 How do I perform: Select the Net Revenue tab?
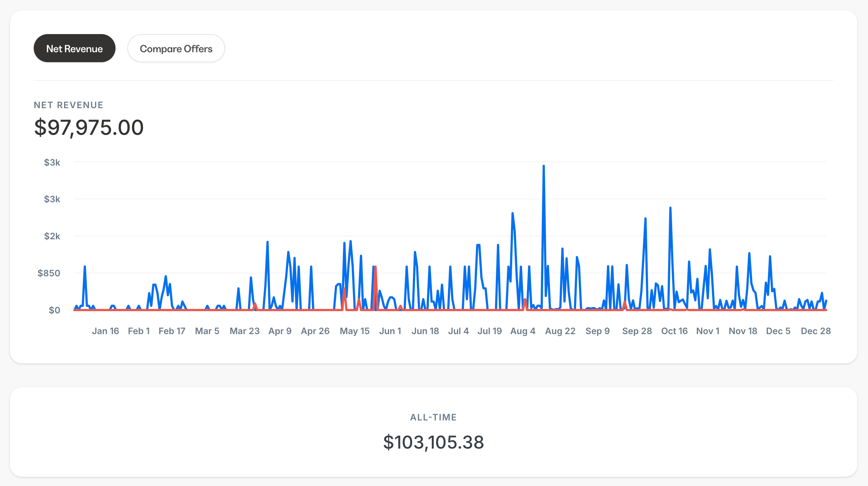74,49
